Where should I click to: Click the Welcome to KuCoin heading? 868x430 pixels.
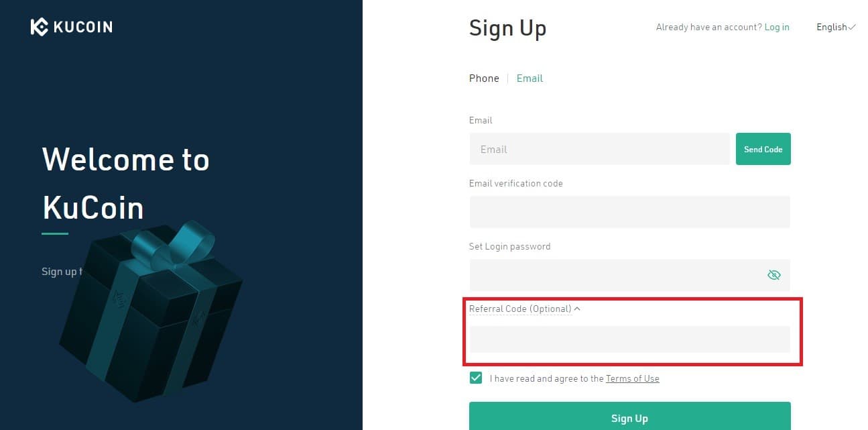pyautogui.click(x=126, y=183)
